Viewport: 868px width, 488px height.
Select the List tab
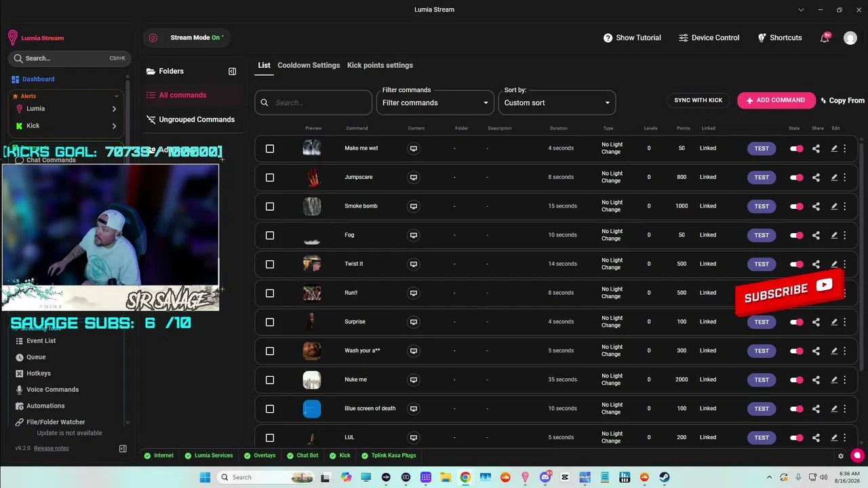pyautogui.click(x=264, y=65)
